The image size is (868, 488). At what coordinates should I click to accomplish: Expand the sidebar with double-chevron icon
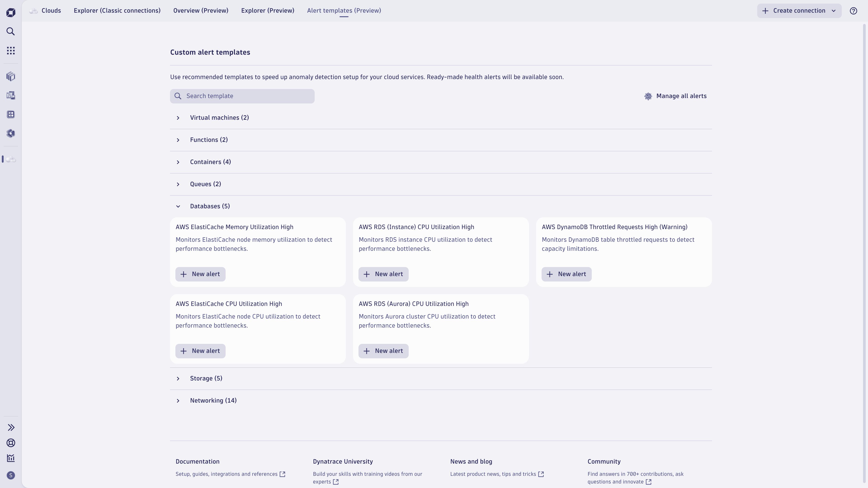click(x=11, y=427)
